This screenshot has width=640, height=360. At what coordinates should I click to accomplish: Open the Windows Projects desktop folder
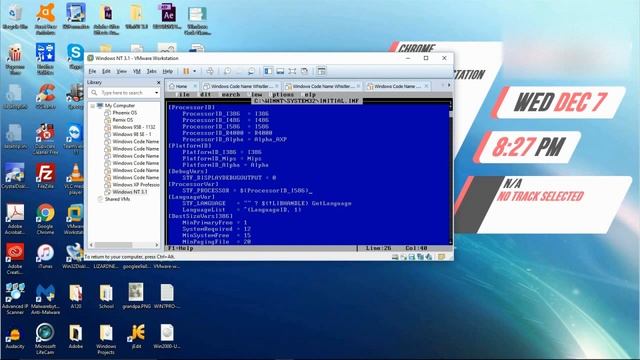coord(106,339)
